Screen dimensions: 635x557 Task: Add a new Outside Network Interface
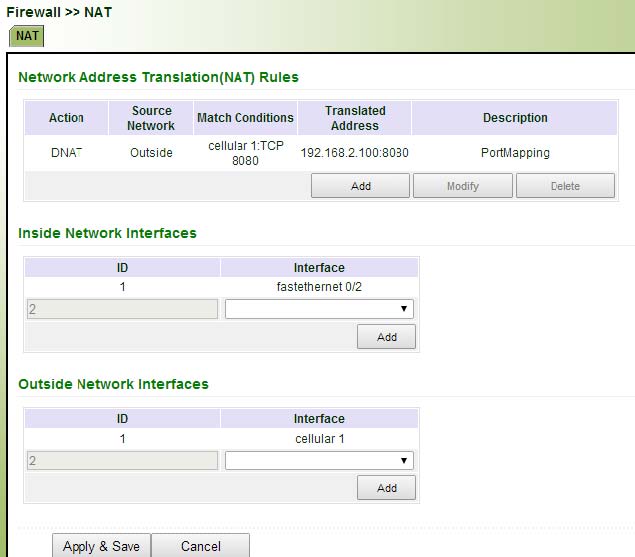(386, 488)
